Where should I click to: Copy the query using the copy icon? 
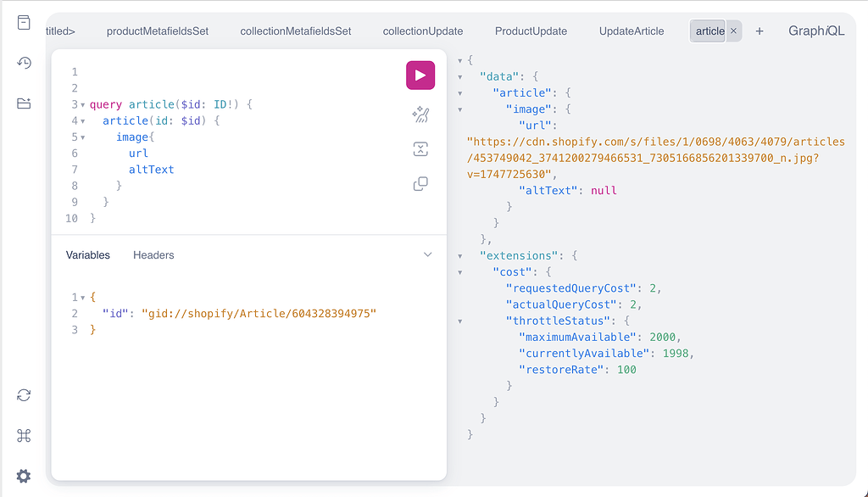(420, 183)
